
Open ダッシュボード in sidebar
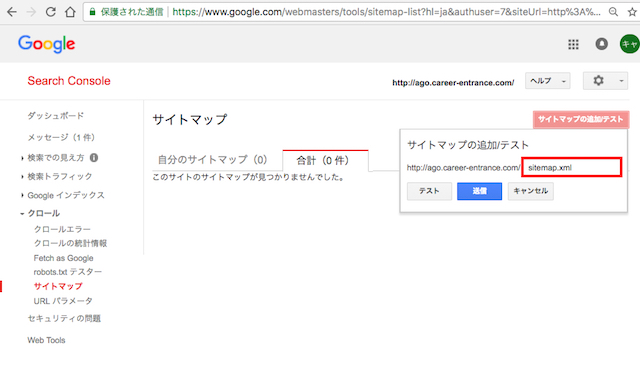tap(56, 116)
